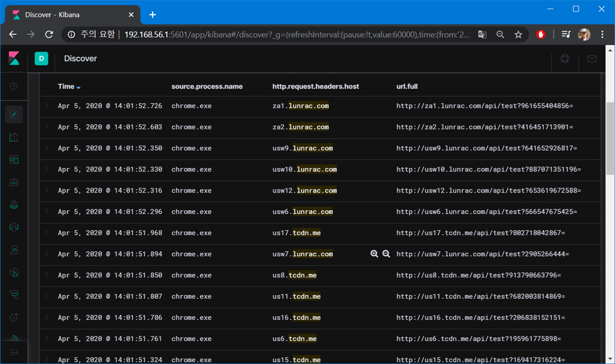This screenshot has height=364, width=615.
Task: Click the address bar URL field
Action: [297, 34]
